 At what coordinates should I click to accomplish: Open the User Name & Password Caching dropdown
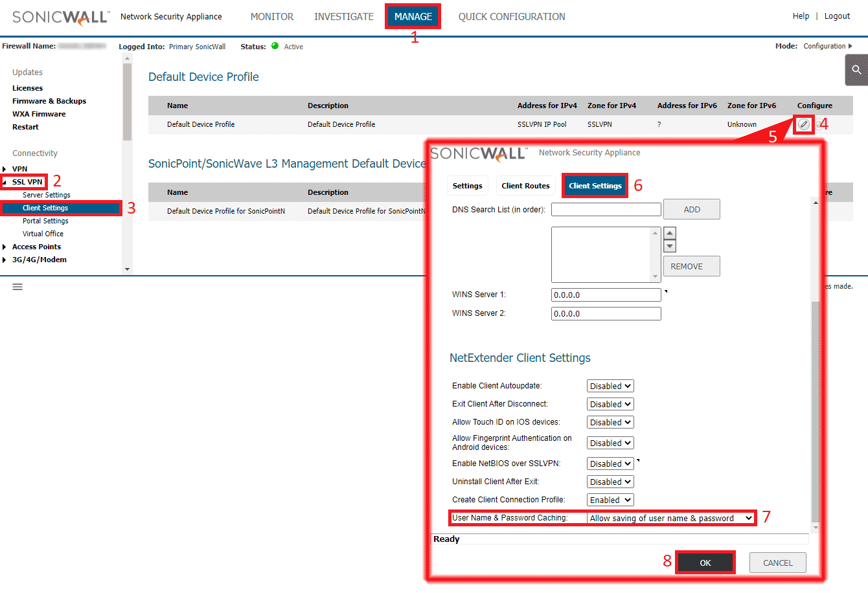point(670,517)
